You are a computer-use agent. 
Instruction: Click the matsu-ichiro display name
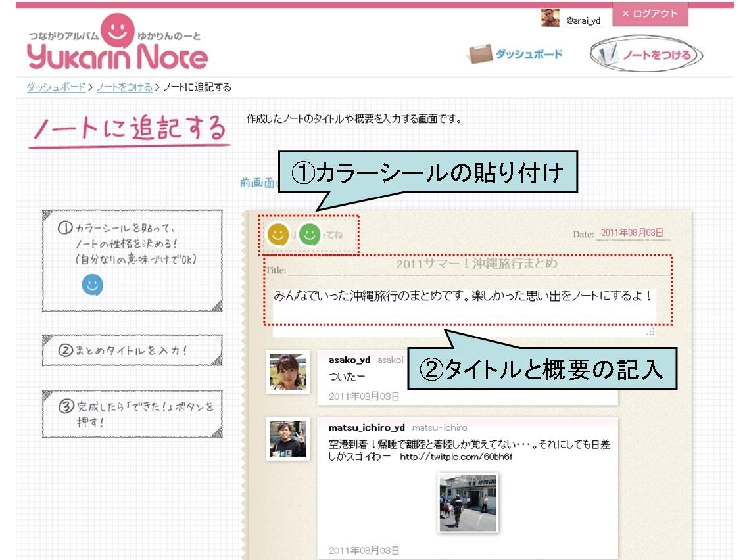439,428
